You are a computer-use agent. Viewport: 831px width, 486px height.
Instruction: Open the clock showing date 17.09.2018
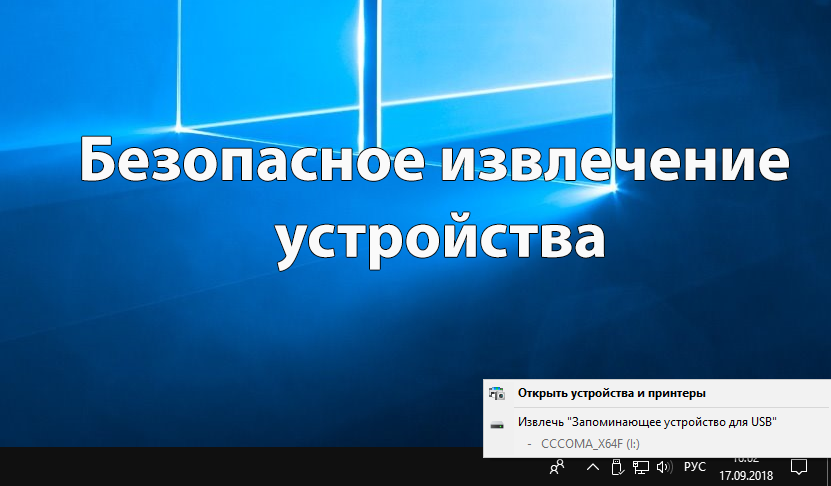pyautogui.click(x=745, y=469)
